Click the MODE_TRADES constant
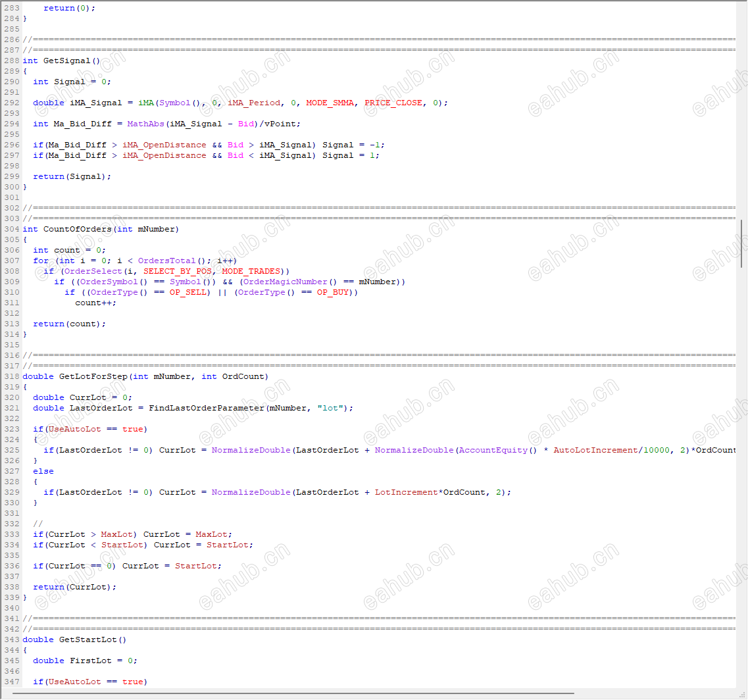The image size is (748, 700). 251,271
